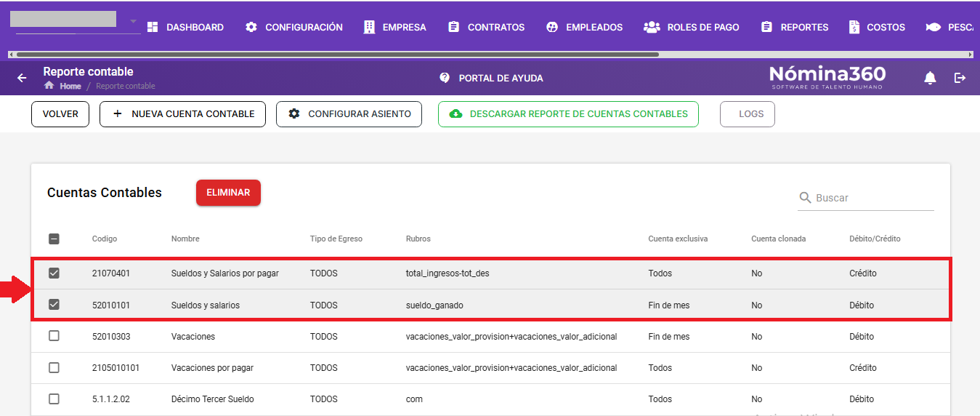Click Nueva Cuenta Contable button
The width and height of the screenshot is (980, 416).
click(182, 114)
